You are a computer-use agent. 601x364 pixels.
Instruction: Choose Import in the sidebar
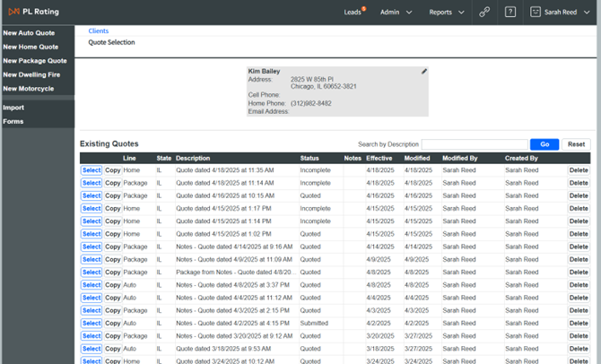click(13, 108)
